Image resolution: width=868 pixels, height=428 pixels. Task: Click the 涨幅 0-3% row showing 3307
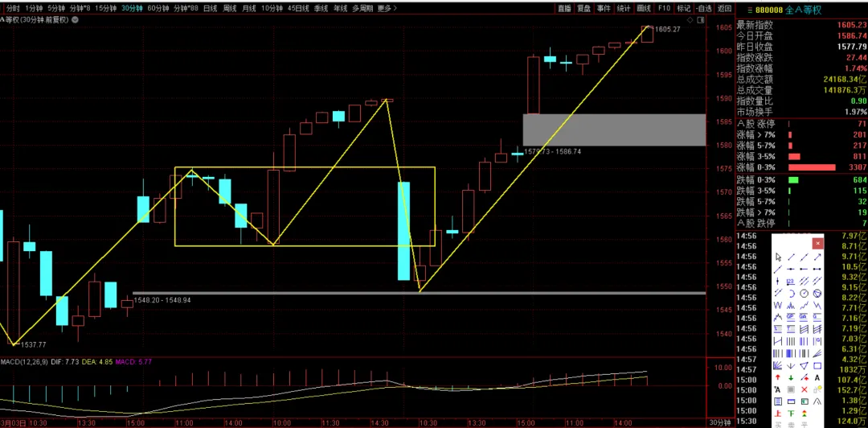click(801, 167)
